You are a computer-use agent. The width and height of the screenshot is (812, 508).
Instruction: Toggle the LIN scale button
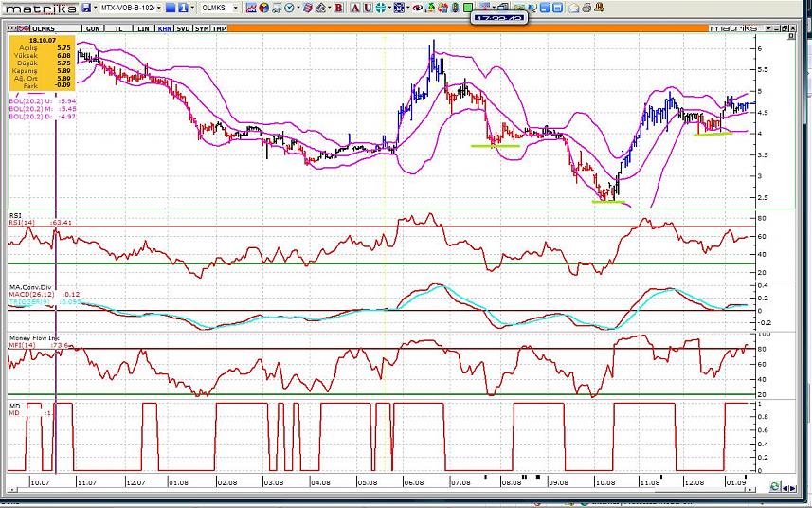pos(143,28)
